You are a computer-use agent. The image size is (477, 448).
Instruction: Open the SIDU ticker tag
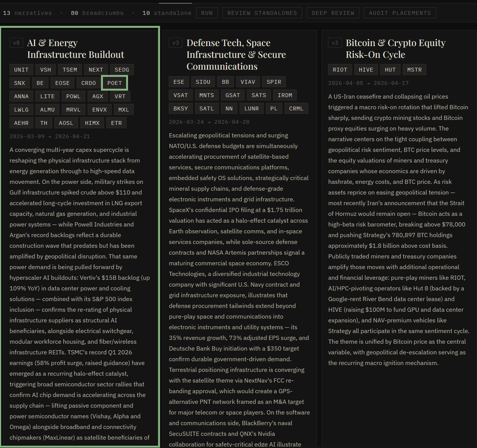tap(203, 82)
